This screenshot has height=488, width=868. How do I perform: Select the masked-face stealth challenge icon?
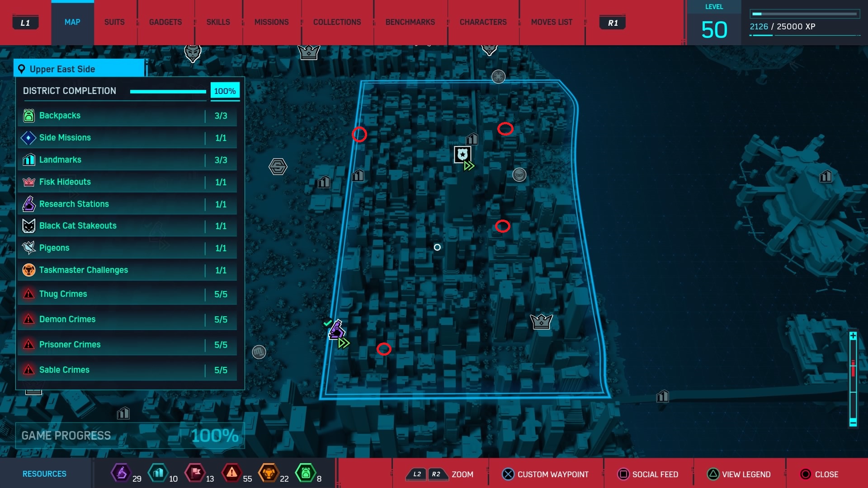point(519,174)
